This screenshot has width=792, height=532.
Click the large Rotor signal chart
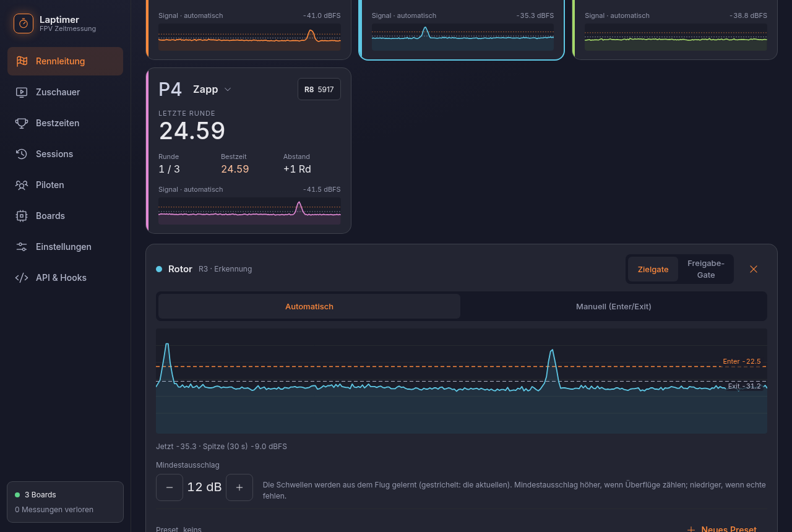point(462,381)
